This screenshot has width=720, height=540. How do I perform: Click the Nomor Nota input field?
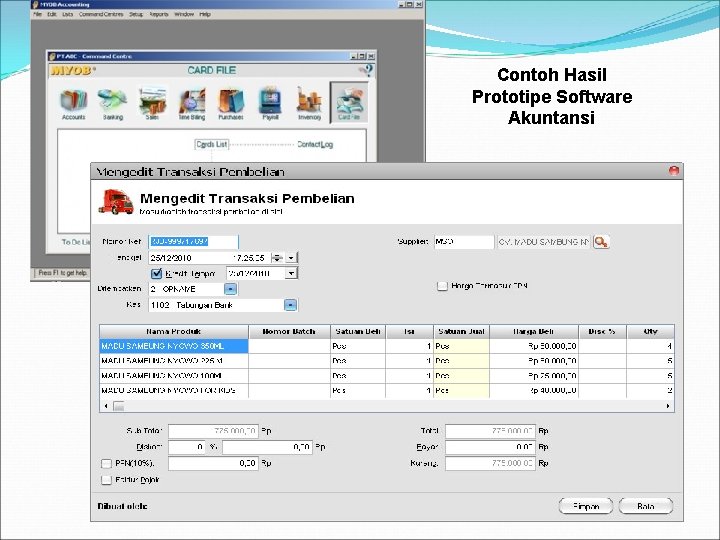193,242
